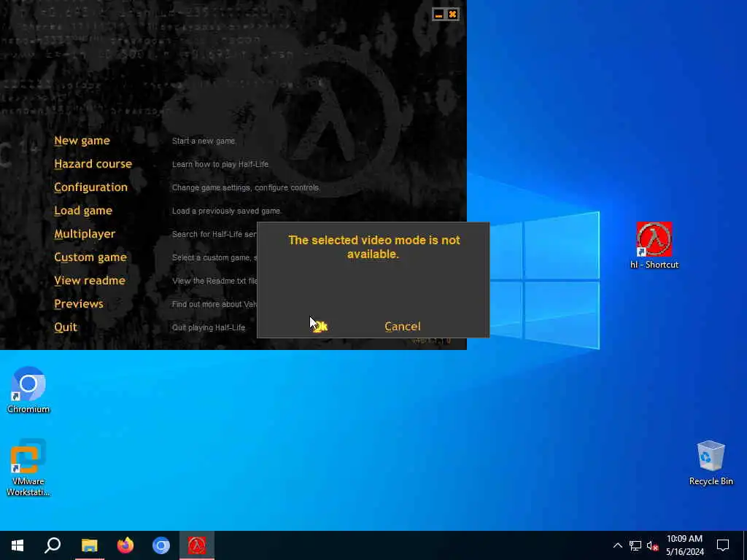Viewport: 747px width, 560px height.
Task: Open the Windows Start menu
Action: pos(18,545)
